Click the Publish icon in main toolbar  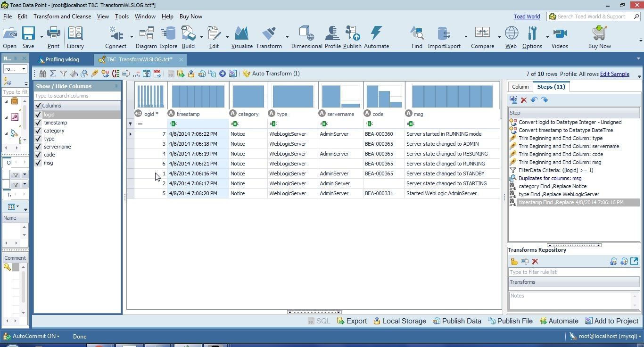[x=352, y=38]
